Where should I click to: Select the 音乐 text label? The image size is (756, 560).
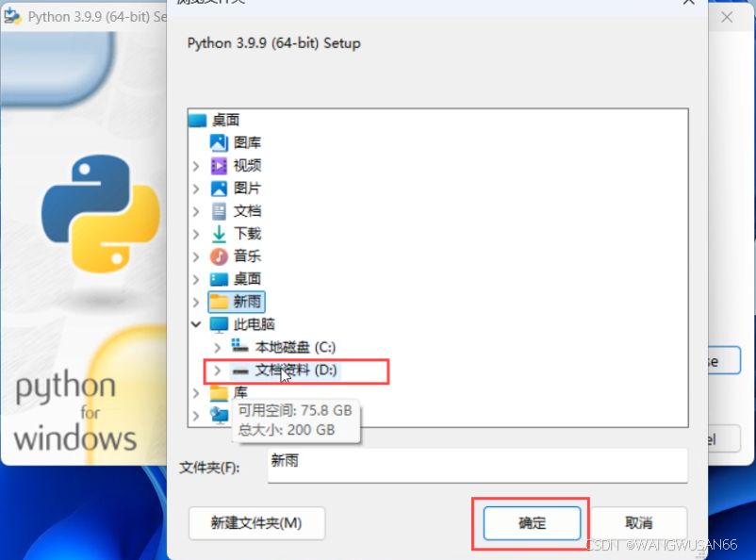(x=247, y=256)
